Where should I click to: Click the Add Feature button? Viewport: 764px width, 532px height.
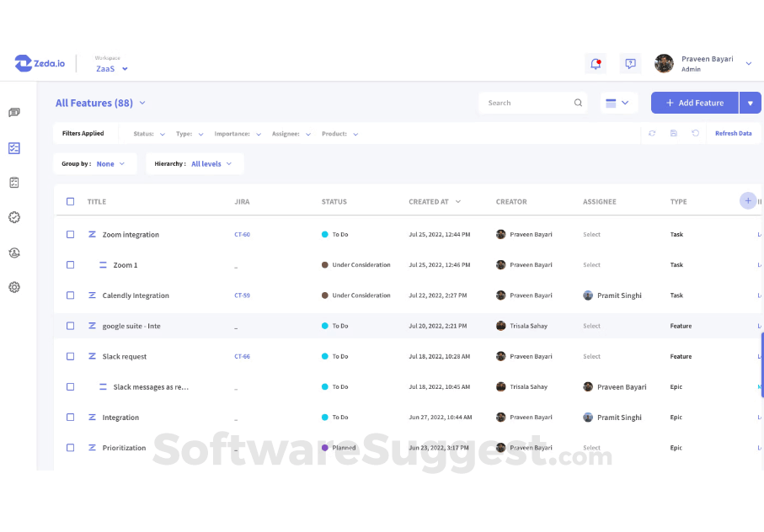click(x=694, y=102)
